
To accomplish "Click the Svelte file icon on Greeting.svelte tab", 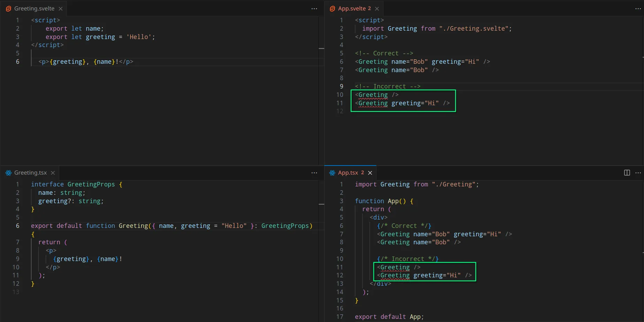I will 9,9.
